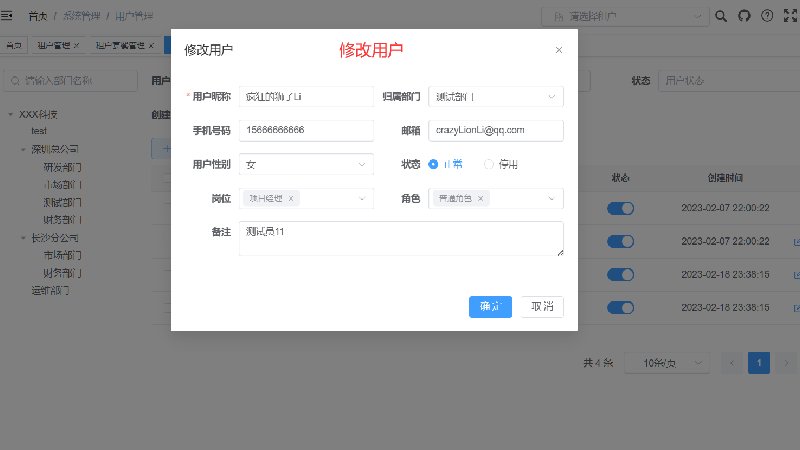800x450 pixels.
Task: Select test in the department tree
Action: click(x=39, y=132)
